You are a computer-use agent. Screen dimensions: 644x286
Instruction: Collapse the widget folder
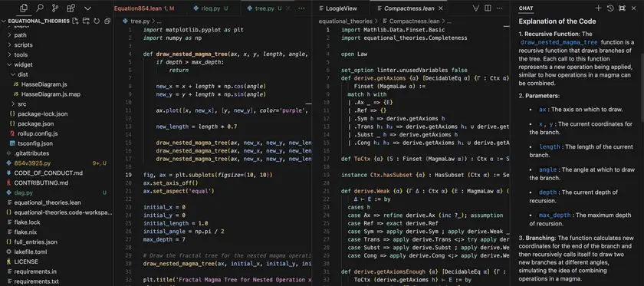[57, 65]
